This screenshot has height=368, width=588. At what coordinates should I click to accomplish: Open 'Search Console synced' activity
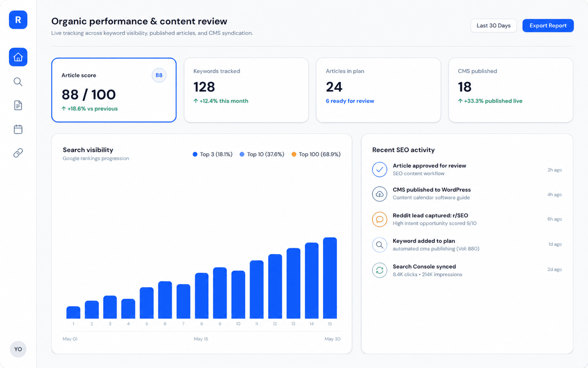coord(467,270)
